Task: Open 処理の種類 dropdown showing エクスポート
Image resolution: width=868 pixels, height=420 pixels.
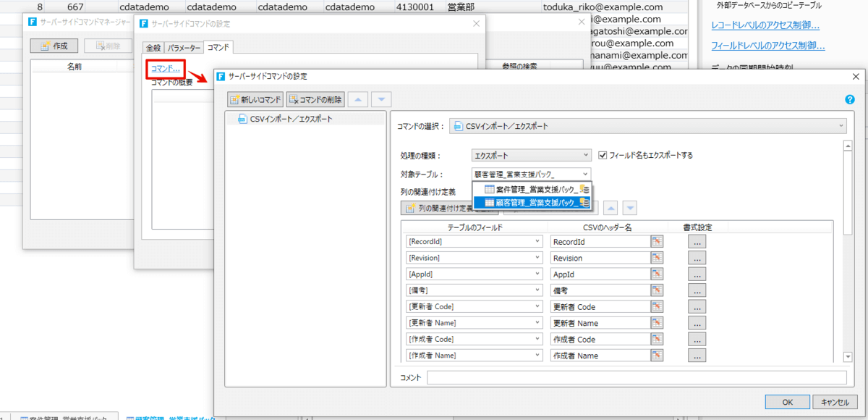Action: pos(531,155)
